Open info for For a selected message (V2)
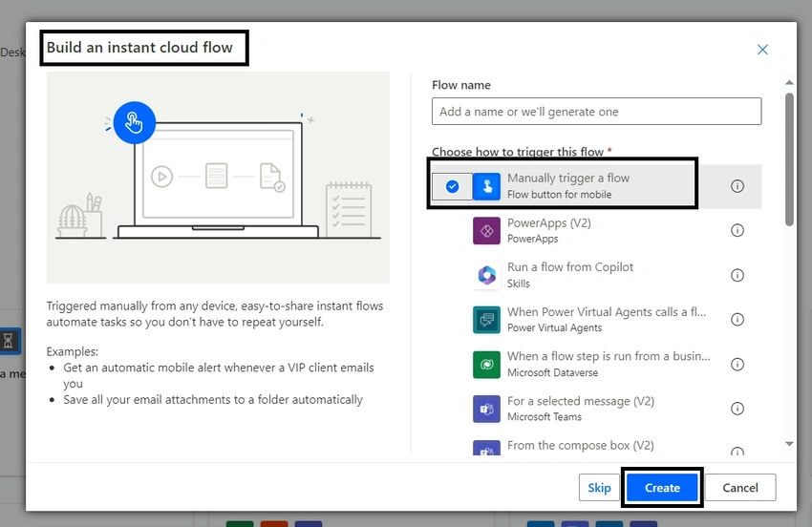812x527 pixels. pos(737,409)
